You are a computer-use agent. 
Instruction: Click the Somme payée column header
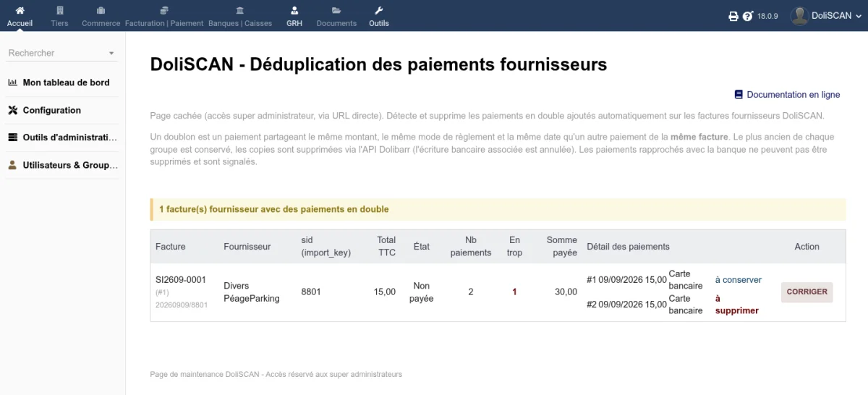[x=562, y=247]
